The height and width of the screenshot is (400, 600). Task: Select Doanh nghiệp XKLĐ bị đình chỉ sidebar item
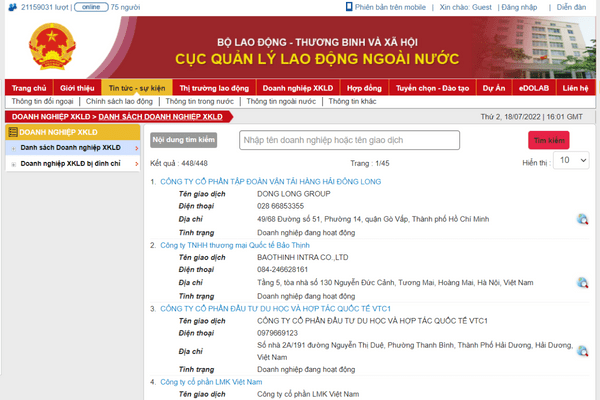73,164
